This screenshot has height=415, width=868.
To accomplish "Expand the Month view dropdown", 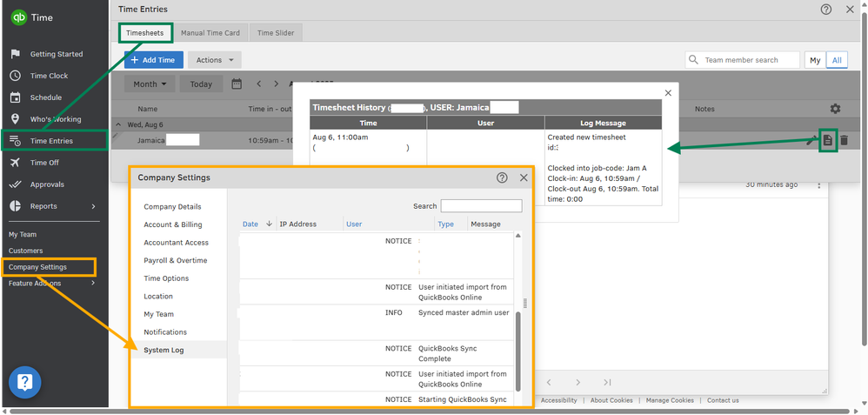I will coord(150,84).
